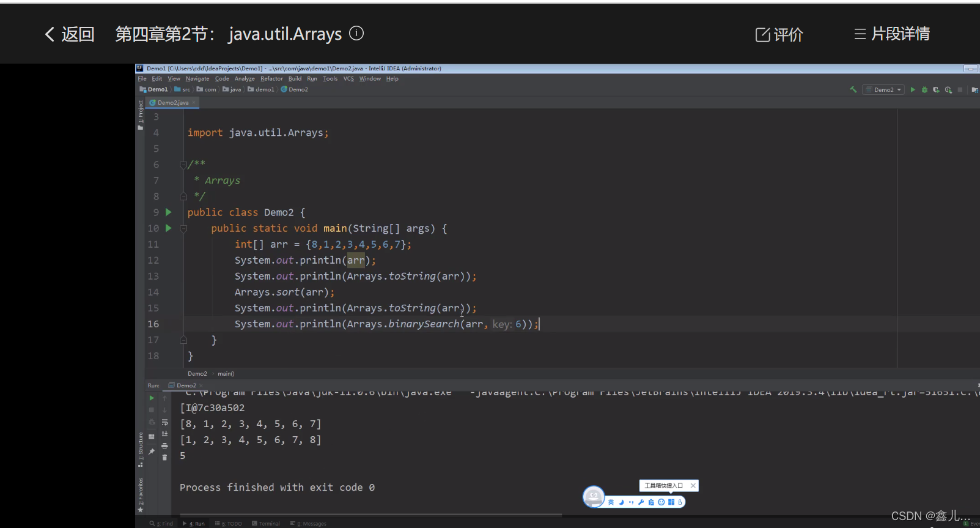
Task: Close the Demo2.java editor tab
Action: point(194,103)
